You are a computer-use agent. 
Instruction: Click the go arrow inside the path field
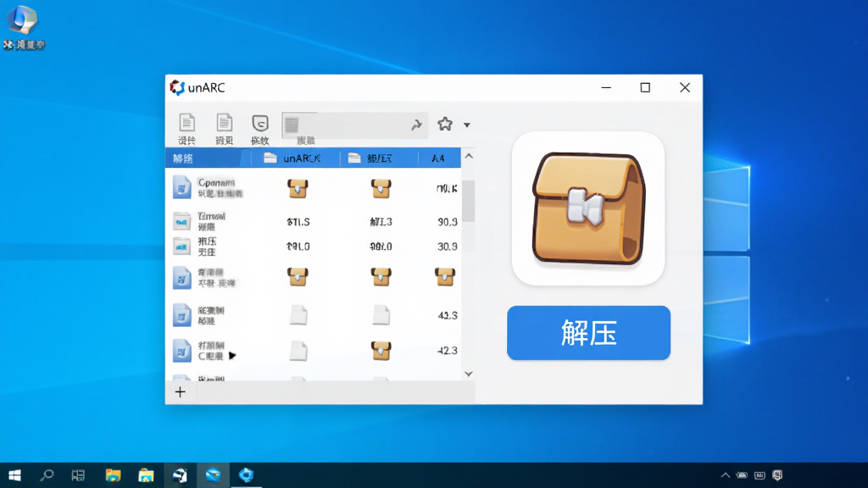[x=417, y=125]
